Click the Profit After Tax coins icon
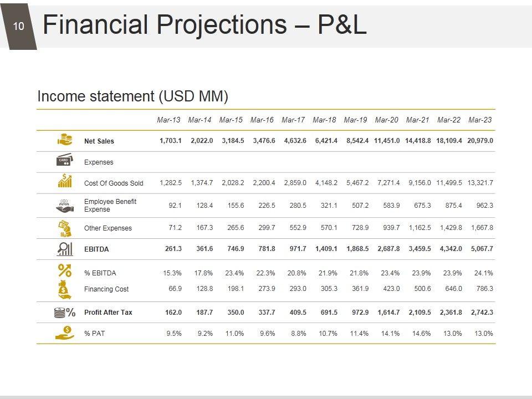This screenshot has height=399, width=532. (x=65, y=312)
